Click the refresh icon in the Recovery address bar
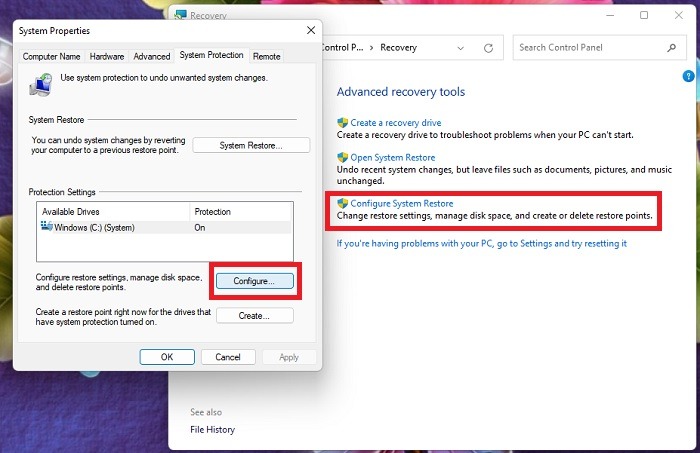This screenshot has height=453, width=700. pos(488,48)
